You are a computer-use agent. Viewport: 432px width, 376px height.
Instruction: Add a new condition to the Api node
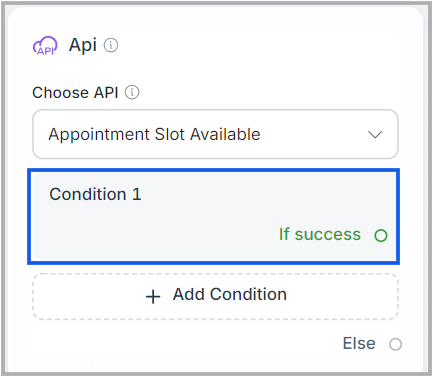215,296
